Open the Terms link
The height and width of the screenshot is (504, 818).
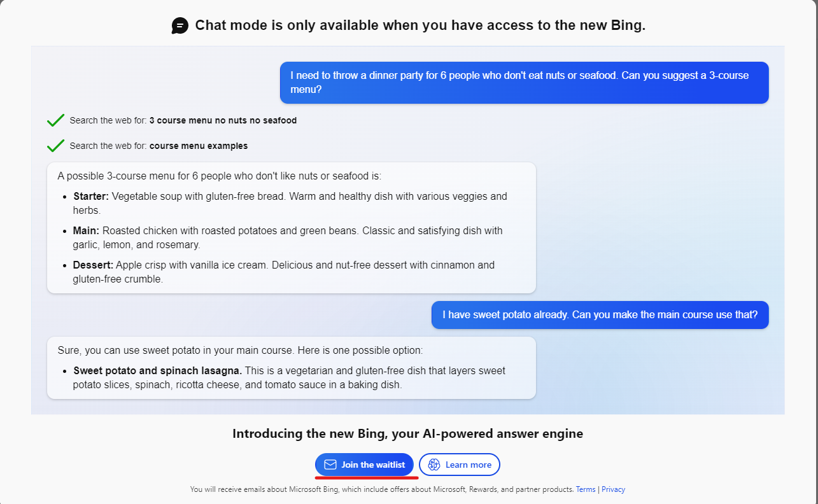coord(586,489)
